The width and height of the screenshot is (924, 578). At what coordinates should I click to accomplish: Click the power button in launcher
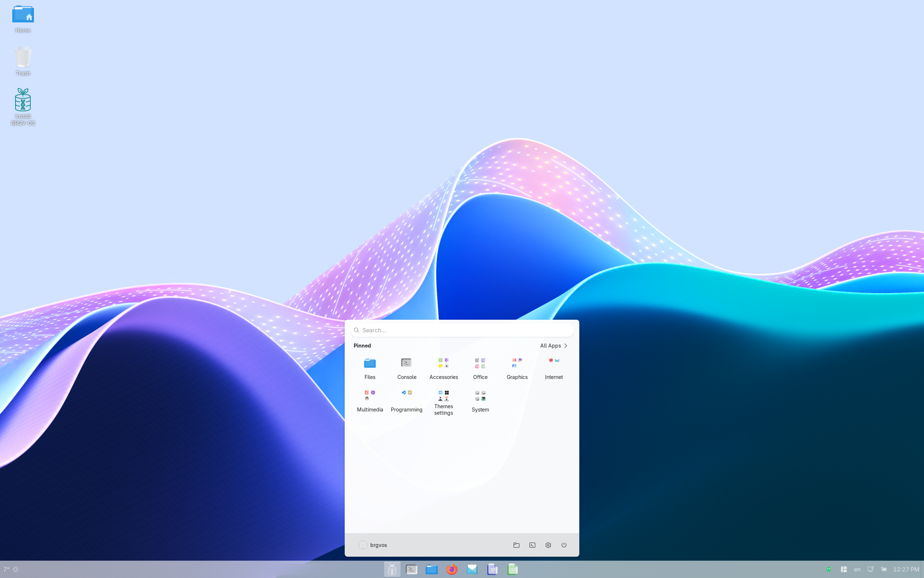coord(563,545)
